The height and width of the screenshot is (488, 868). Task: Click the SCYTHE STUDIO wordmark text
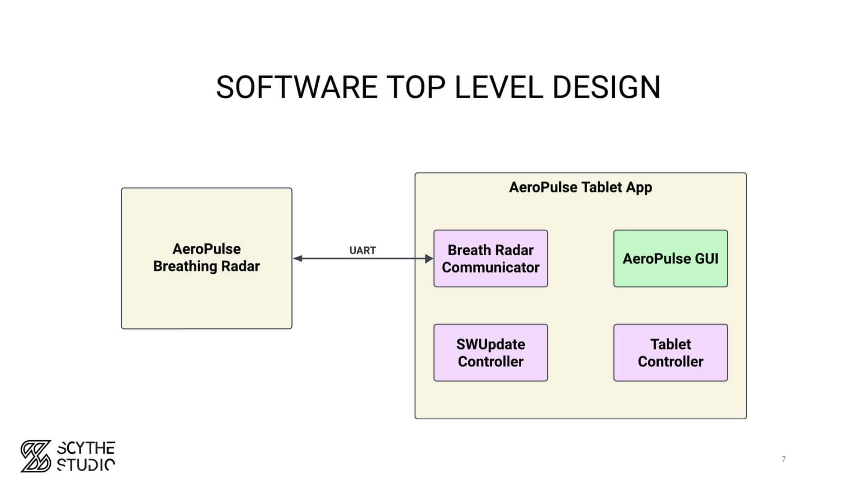[x=86, y=456]
